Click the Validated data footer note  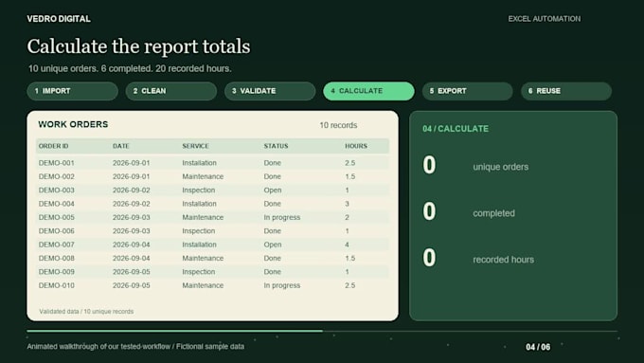click(x=86, y=311)
